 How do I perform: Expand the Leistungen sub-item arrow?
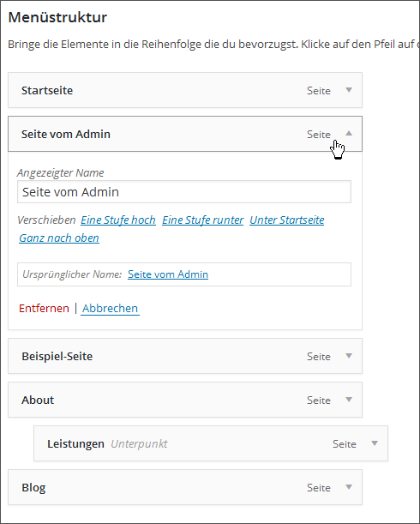(375, 443)
